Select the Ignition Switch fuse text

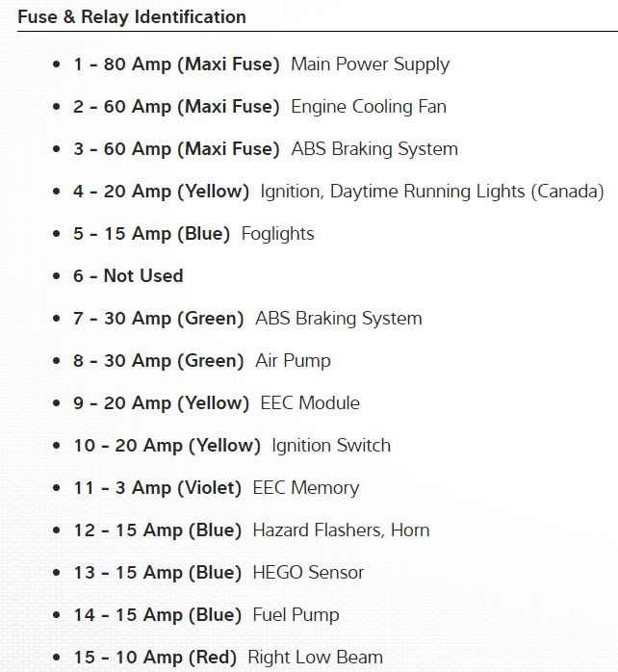click(331, 446)
